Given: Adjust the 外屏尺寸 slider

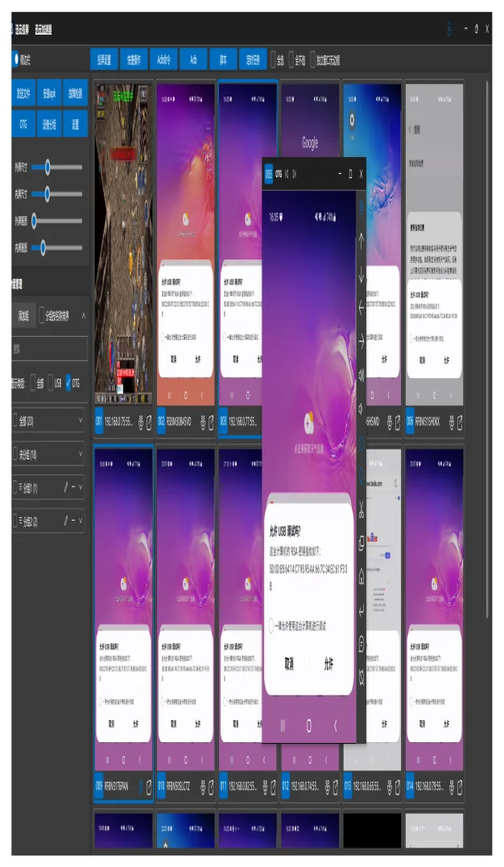Looking at the screenshot, I should (56, 167).
